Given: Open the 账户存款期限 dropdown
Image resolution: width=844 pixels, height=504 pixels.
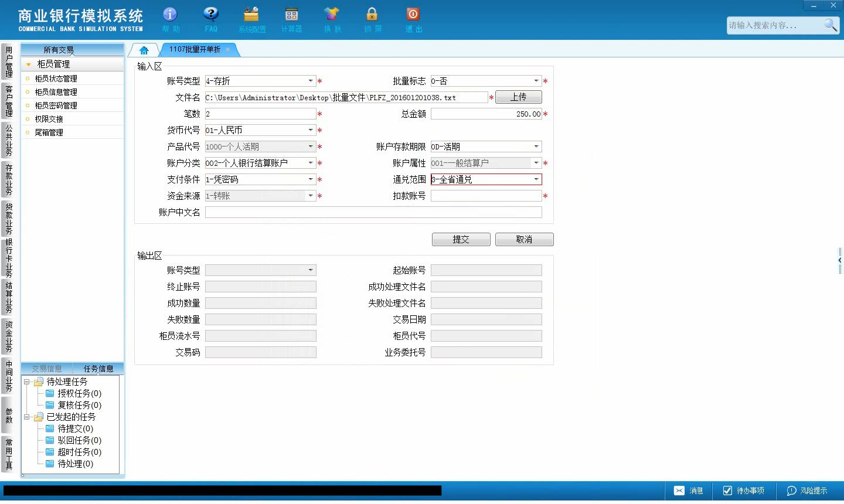Looking at the screenshot, I should point(536,147).
